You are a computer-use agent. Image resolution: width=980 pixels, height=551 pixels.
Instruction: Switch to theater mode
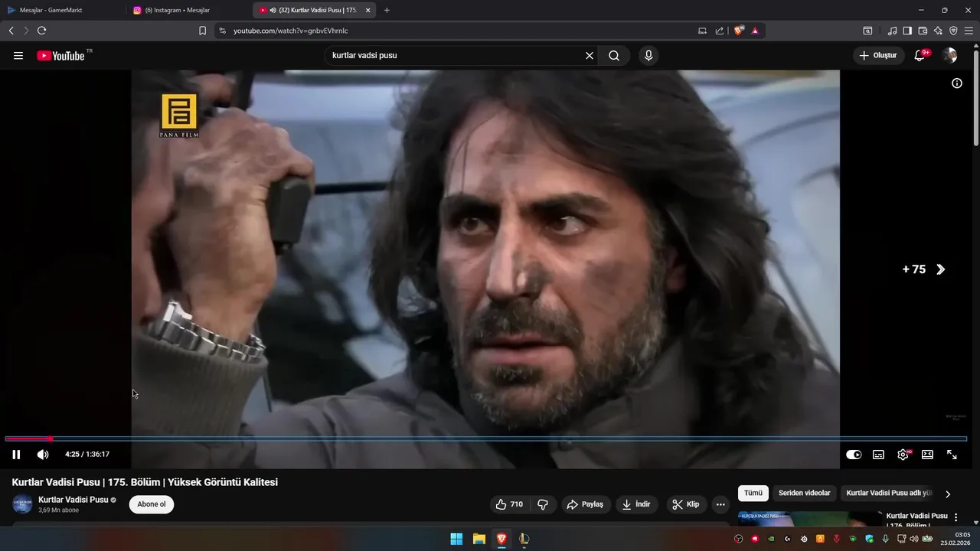click(x=927, y=455)
